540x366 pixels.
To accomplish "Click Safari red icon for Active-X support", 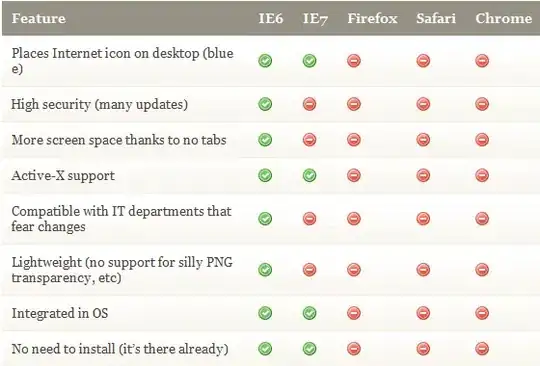I will click(x=423, y=175).
